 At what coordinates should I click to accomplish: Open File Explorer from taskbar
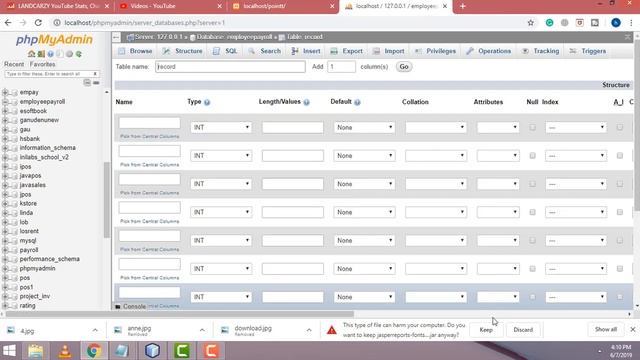click(x=36, y=351)
